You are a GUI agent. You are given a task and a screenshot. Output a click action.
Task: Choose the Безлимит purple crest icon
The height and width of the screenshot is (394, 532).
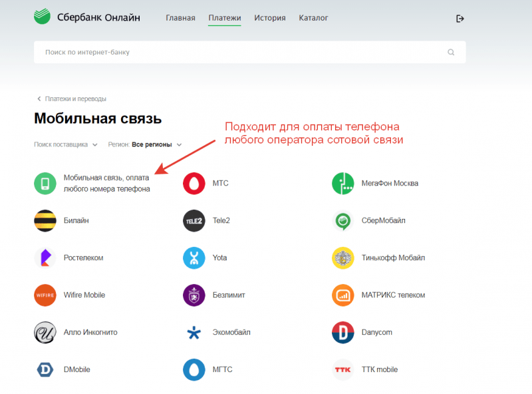(194, 295)
